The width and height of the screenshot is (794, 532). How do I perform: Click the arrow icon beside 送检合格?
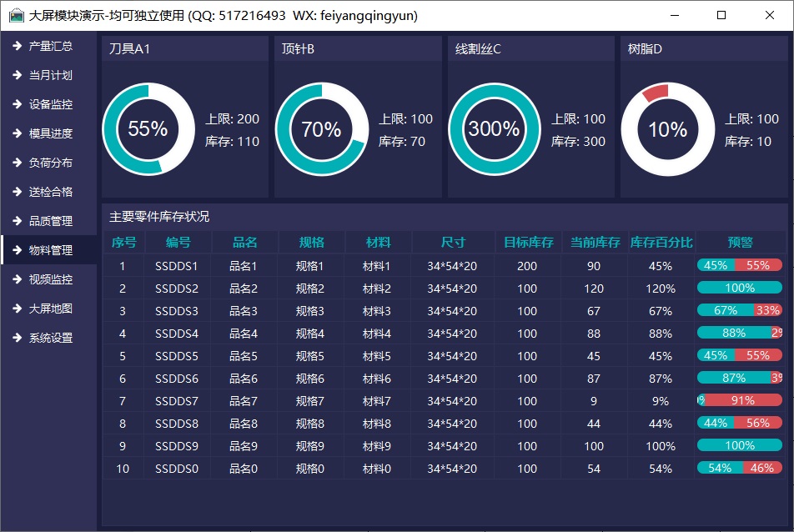[x=16, y=192]
